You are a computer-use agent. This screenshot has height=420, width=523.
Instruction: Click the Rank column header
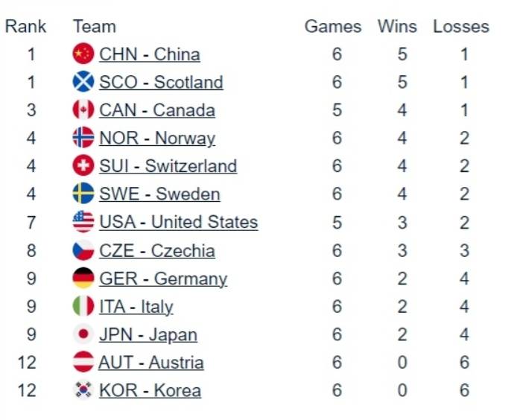(x=25, y=27)
